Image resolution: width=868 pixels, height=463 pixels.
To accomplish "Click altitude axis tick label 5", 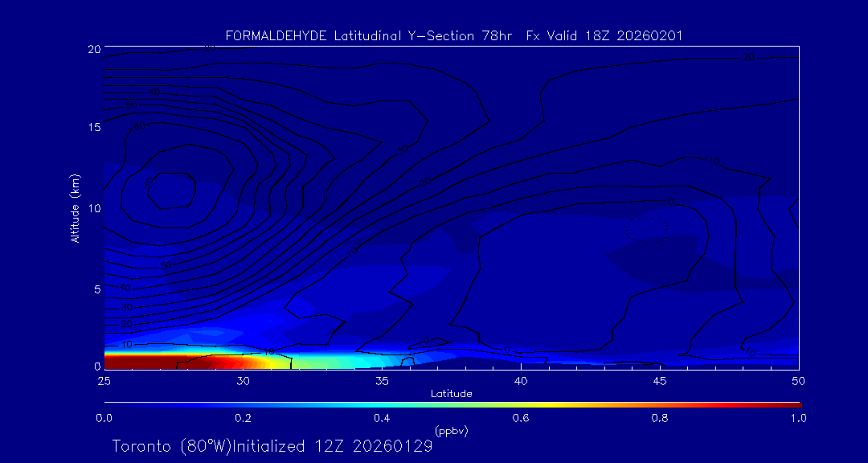I will (x=97, y=289).
